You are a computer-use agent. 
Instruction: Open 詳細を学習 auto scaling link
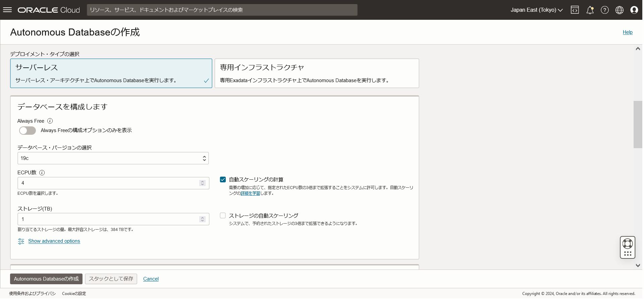click(x=250, y=193)
